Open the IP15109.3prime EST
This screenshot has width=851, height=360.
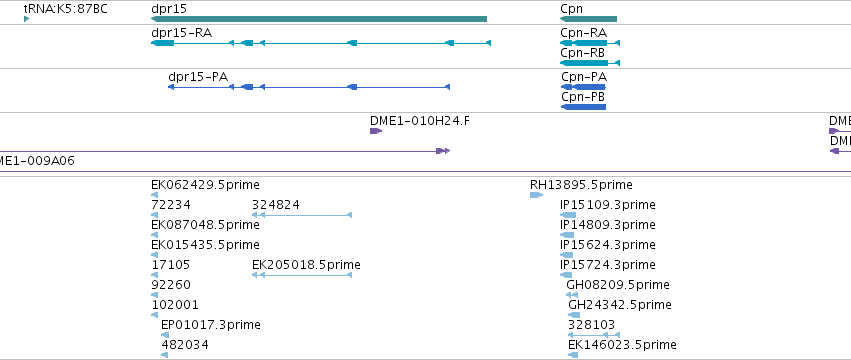pos(568,215)
